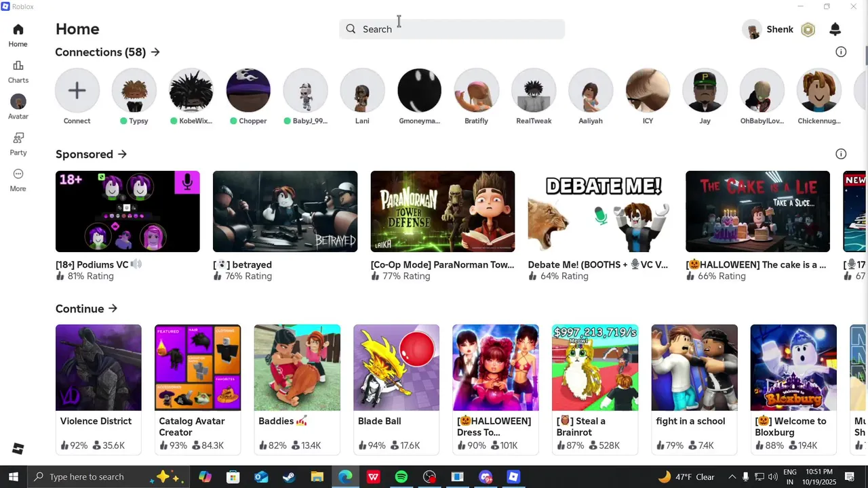Viewport: 868px width, 488px height.
Task: Click the 64% Rating text
Action: [x=564, y=277]
